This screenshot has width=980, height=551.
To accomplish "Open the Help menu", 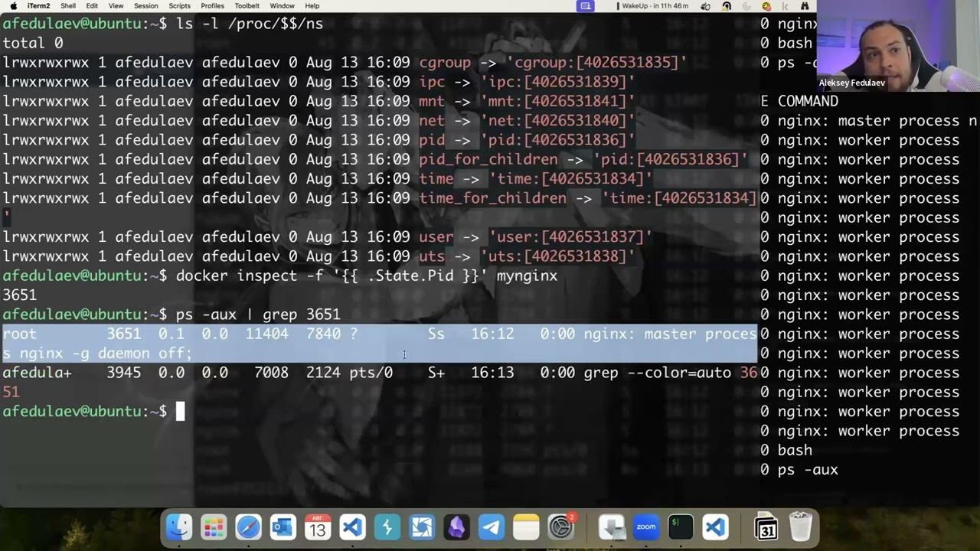I will [x=312, y=6].
